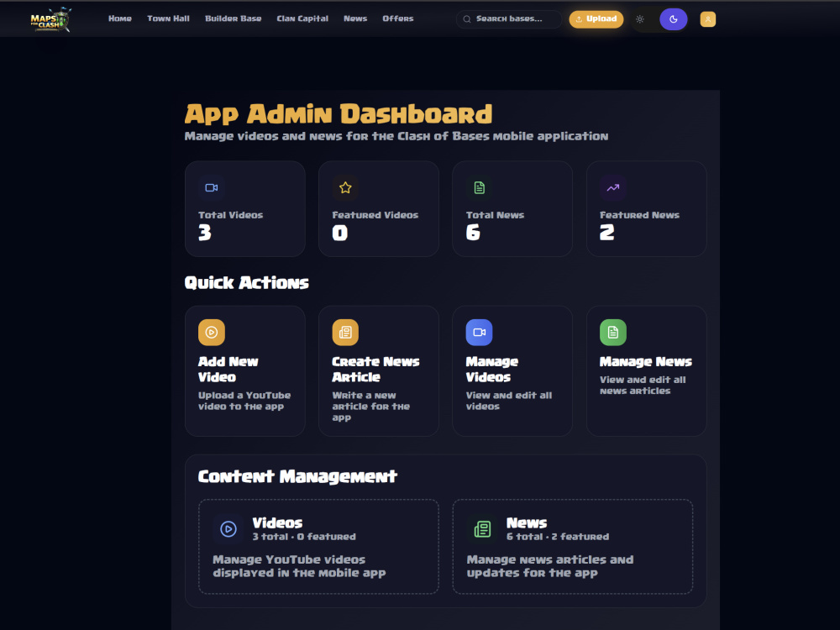Click 'Upload a YouTube video to the app' text

pos(244,401)
